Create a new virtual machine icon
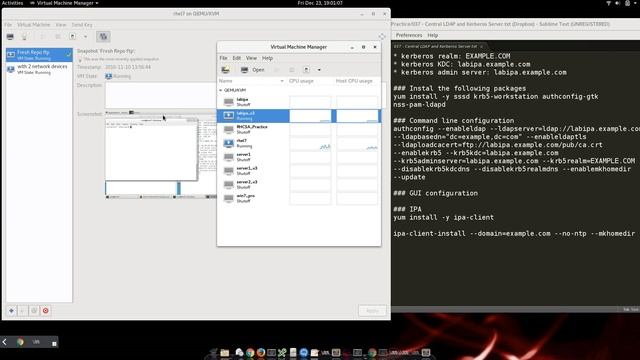 point(225,70)
